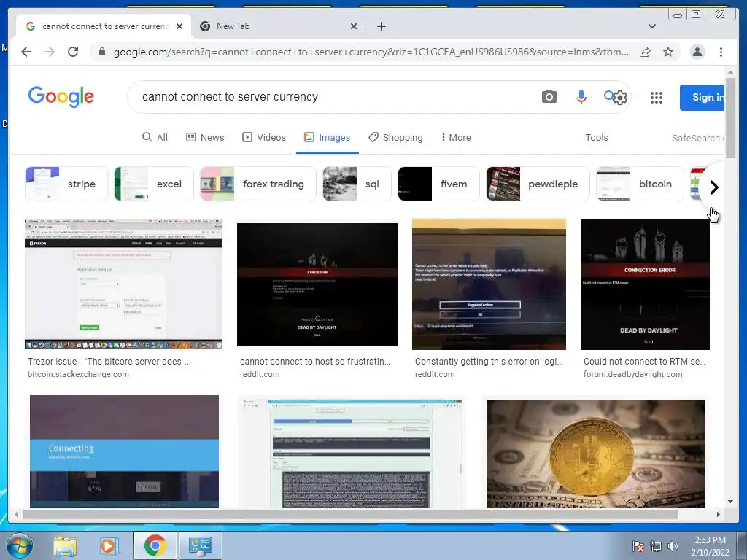Open PlayStation error screen thumbnail
This screenshot has width=747, height=560.
pos(489,284)
